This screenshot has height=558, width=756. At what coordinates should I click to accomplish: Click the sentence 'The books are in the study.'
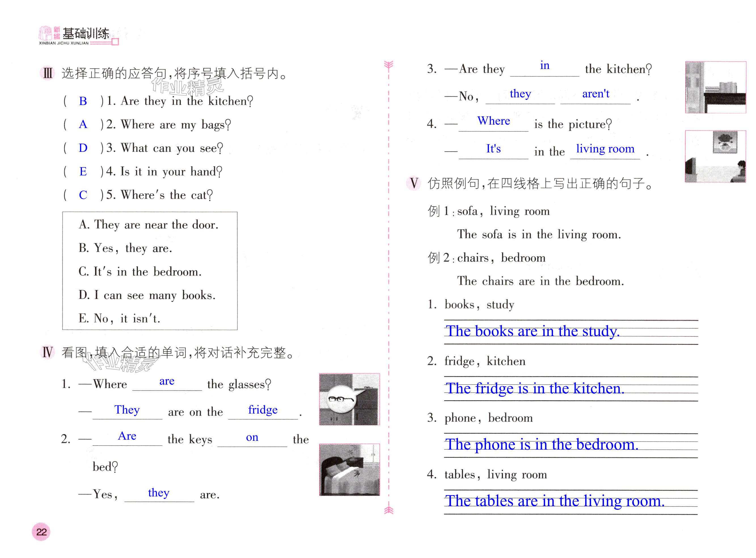pos(532,331)
